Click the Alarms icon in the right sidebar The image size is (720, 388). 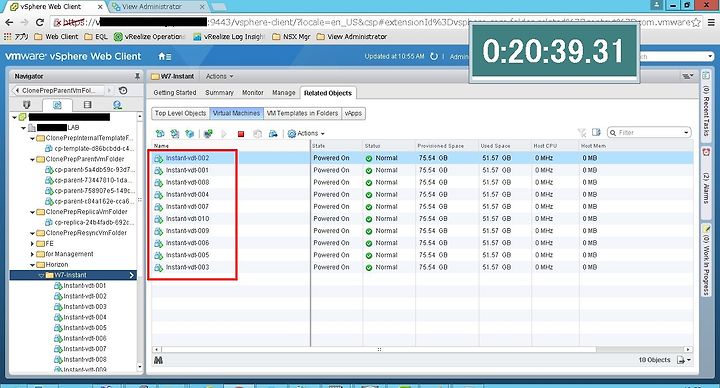tap(706, 152)
